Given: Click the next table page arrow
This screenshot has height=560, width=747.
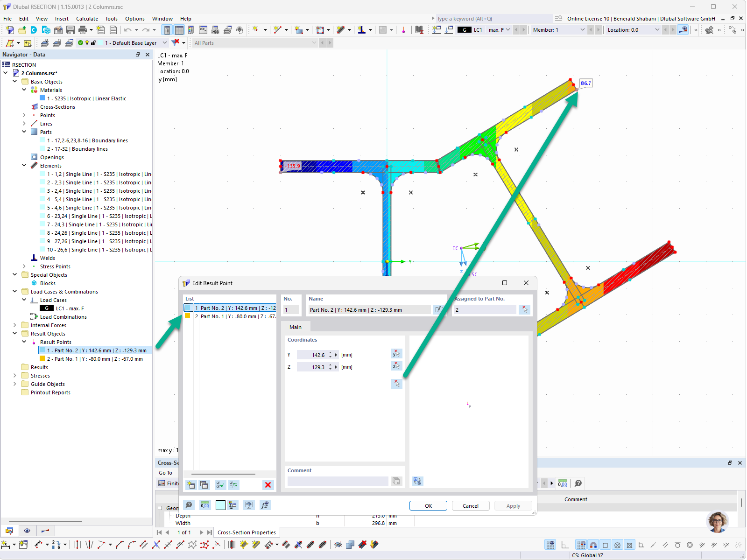Looking at the screenshot, I should coord(201,532).
